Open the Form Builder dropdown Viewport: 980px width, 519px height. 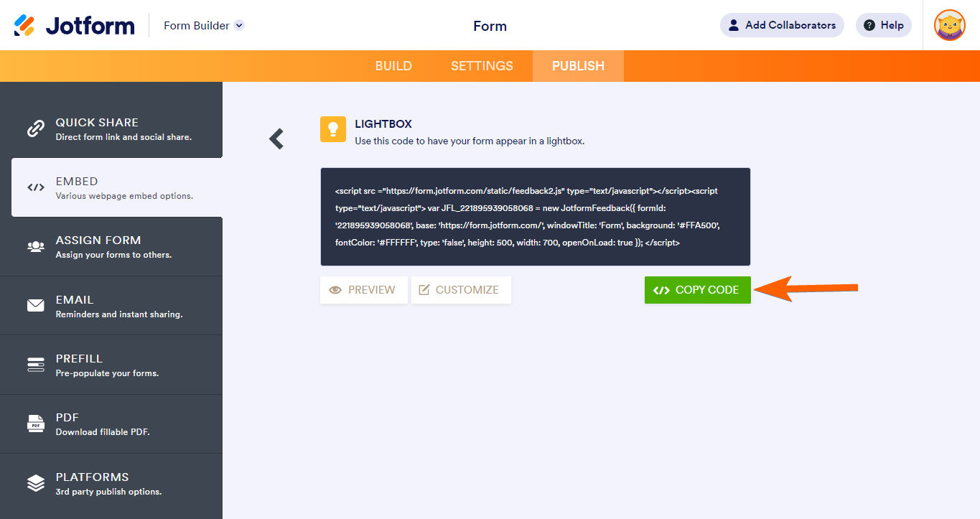pyautogui.click(x=204, y=26)
